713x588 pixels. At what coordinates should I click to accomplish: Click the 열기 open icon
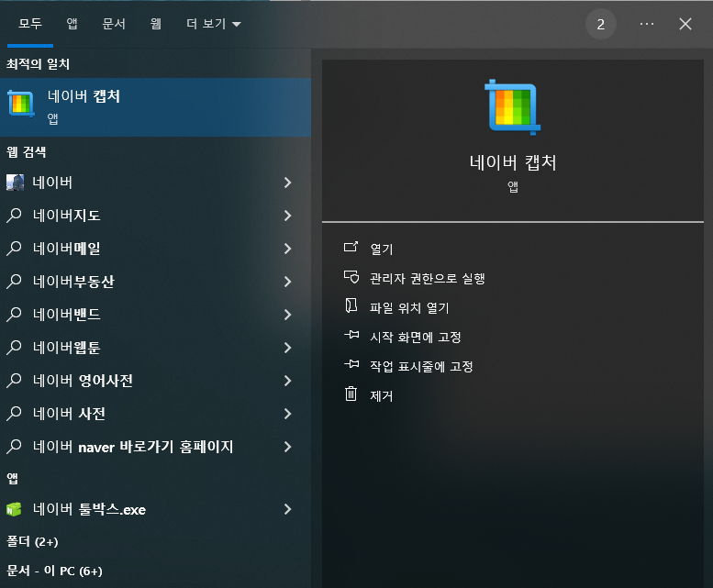351,247
